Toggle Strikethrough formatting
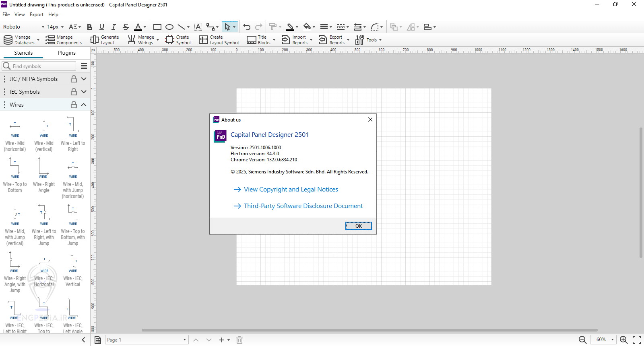 [126, 27]
